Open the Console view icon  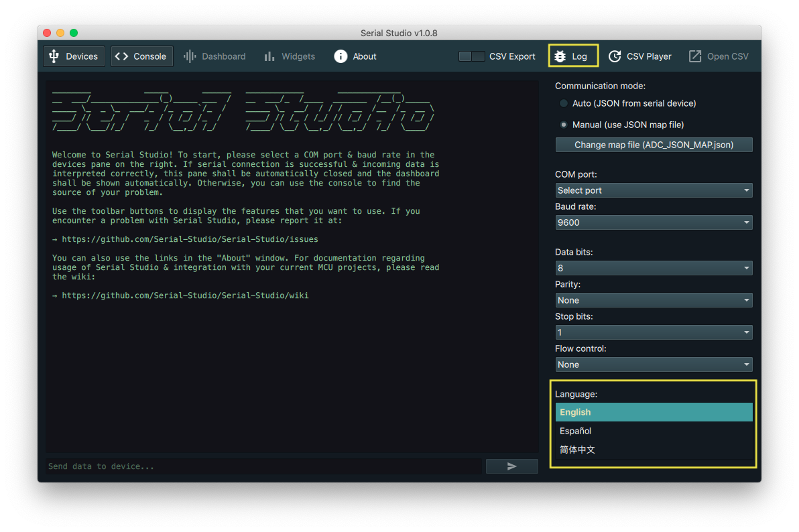121,56
